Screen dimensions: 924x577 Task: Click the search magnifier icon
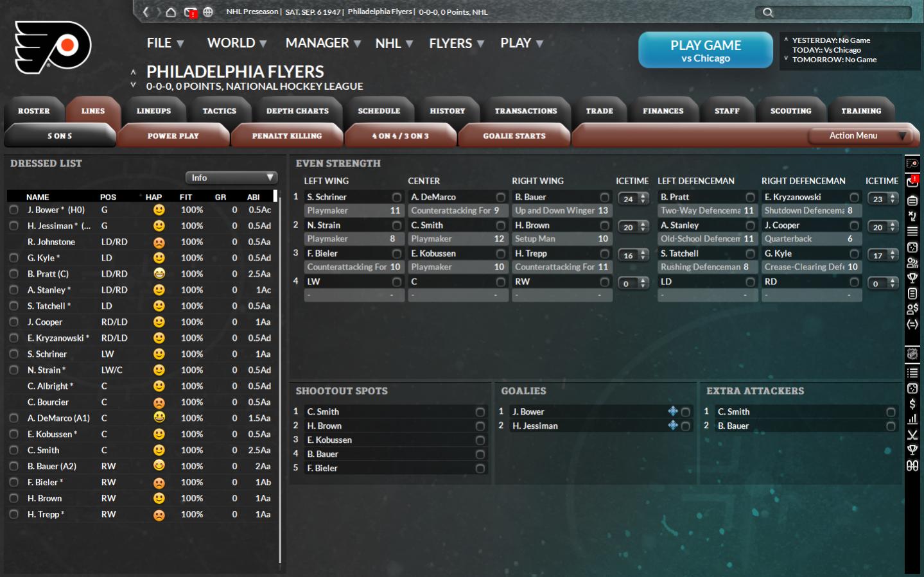[767, 12]
